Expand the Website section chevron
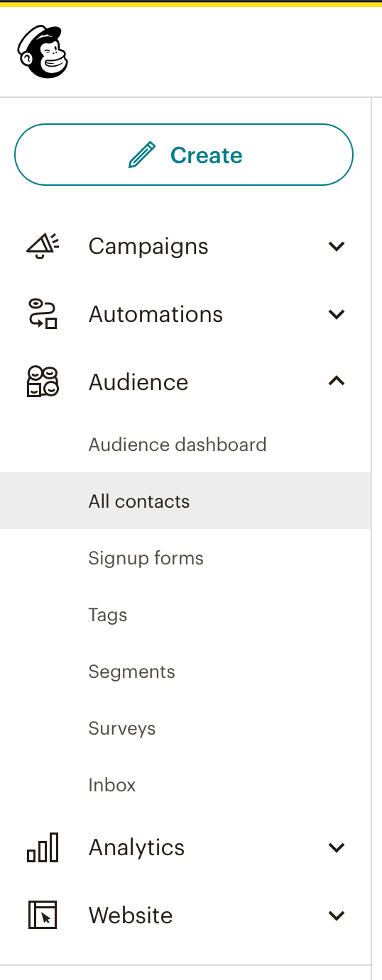The height and width of the screenshot is (980, 382). [x=337, y=915]
